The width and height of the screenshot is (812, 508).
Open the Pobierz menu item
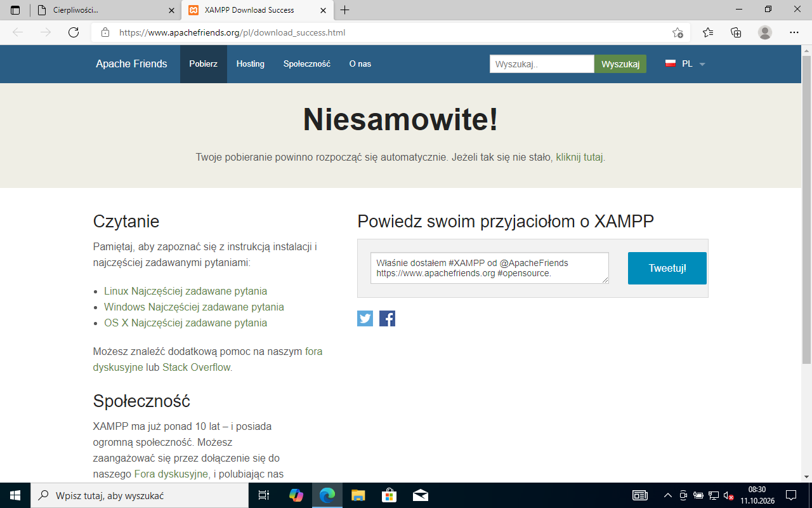204,64
